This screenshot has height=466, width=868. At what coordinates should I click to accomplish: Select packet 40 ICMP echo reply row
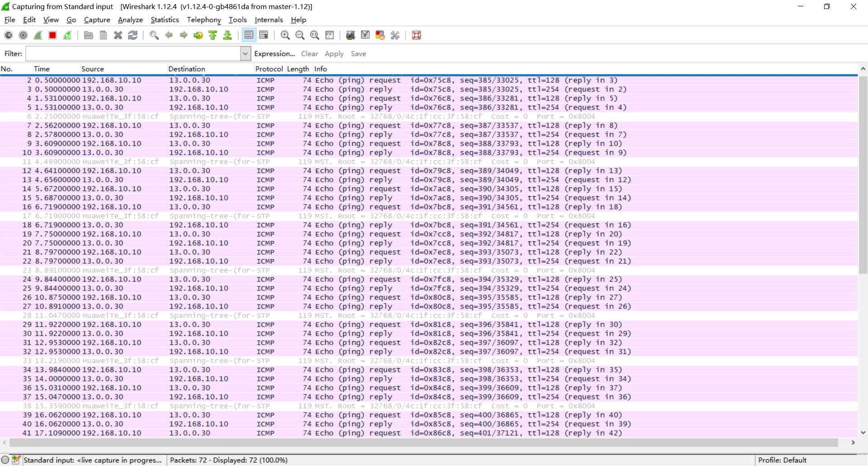pyautogui.click(x=429, y=424)
